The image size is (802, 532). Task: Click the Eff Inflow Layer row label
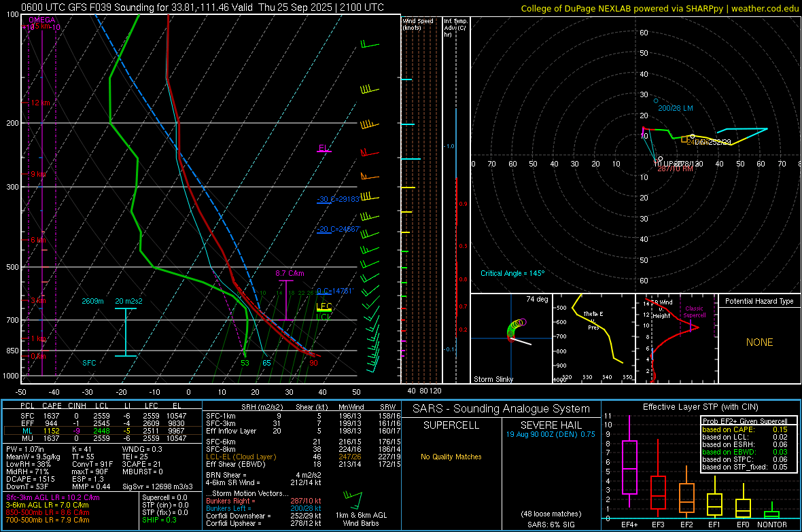point(231,431)
